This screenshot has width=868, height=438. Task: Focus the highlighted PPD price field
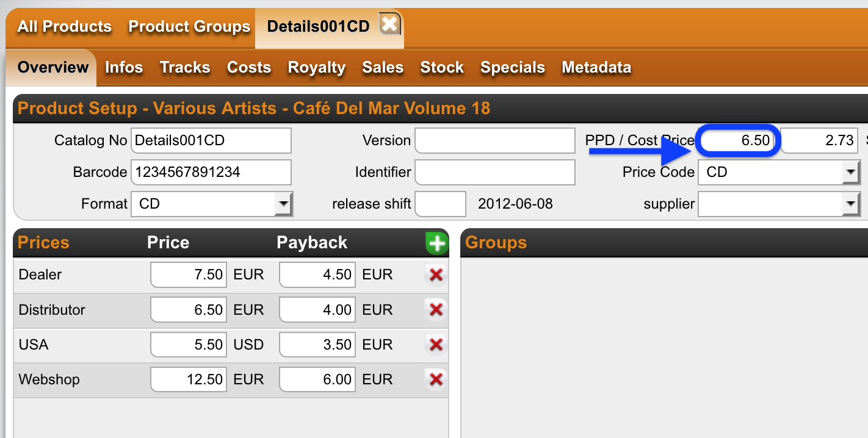point(739,140)
